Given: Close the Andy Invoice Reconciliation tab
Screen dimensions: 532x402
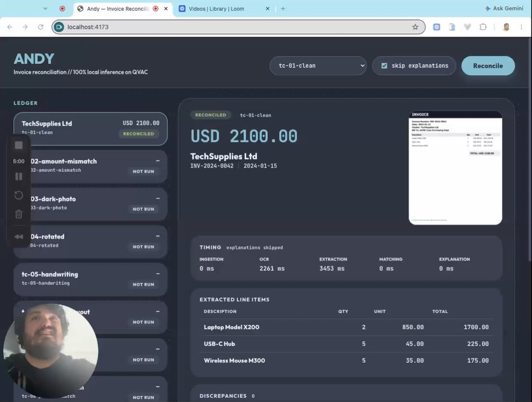Looking at the screenshot, I should [166, 8].
